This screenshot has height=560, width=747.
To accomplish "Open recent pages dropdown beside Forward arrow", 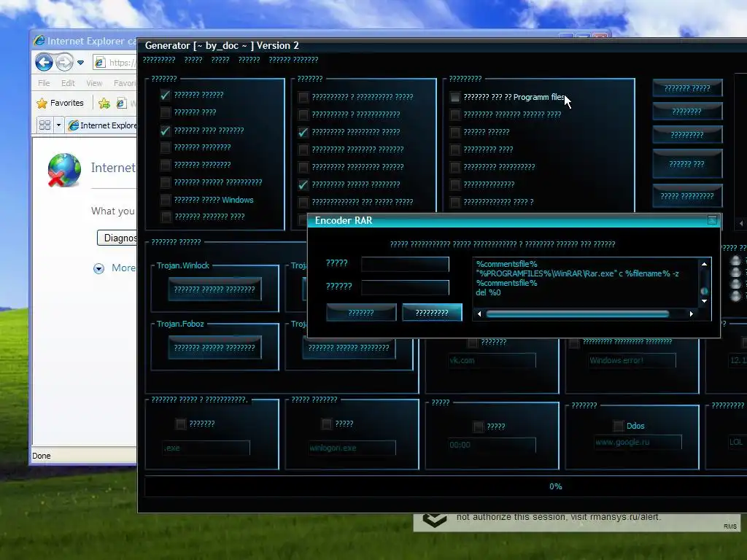I will [x=80, y=63].
